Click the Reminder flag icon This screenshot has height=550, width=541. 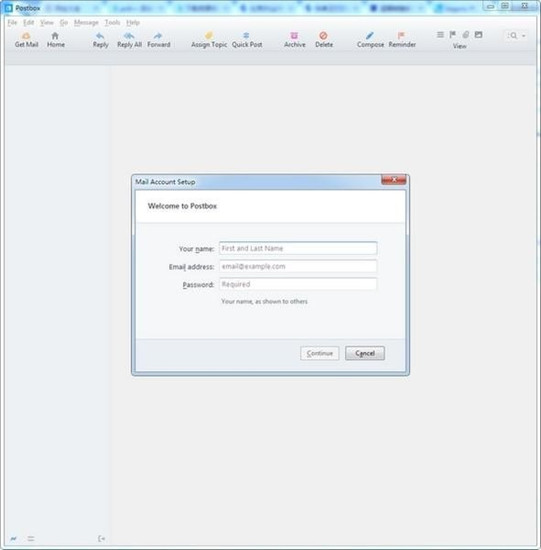401,35
